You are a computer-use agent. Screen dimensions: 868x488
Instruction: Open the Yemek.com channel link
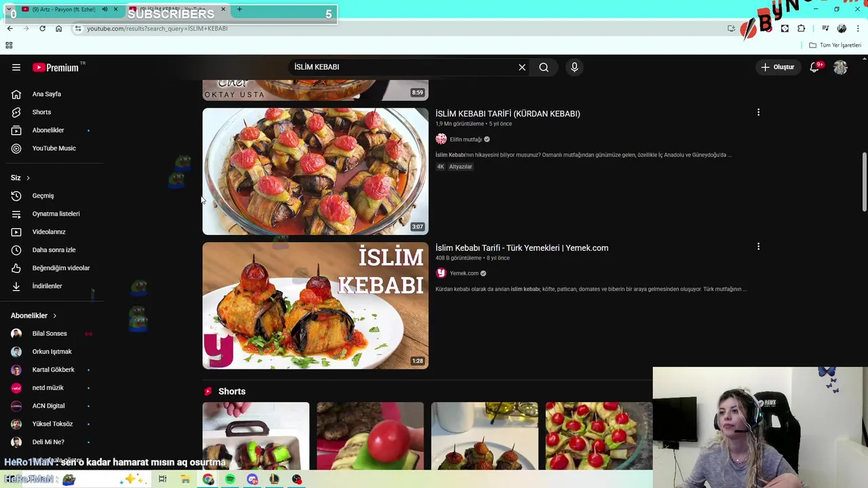tap(464, 273)
